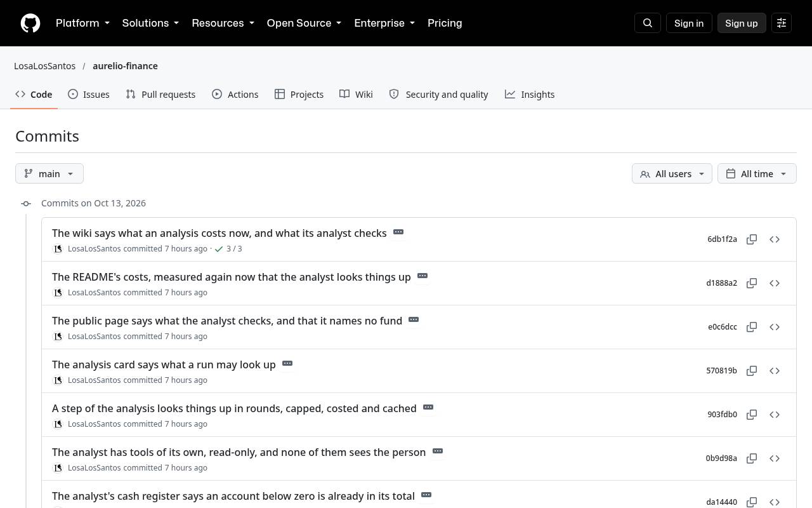Click the Sign in button
The width and height of the screenshot is (812, 508).
[689, 23]
